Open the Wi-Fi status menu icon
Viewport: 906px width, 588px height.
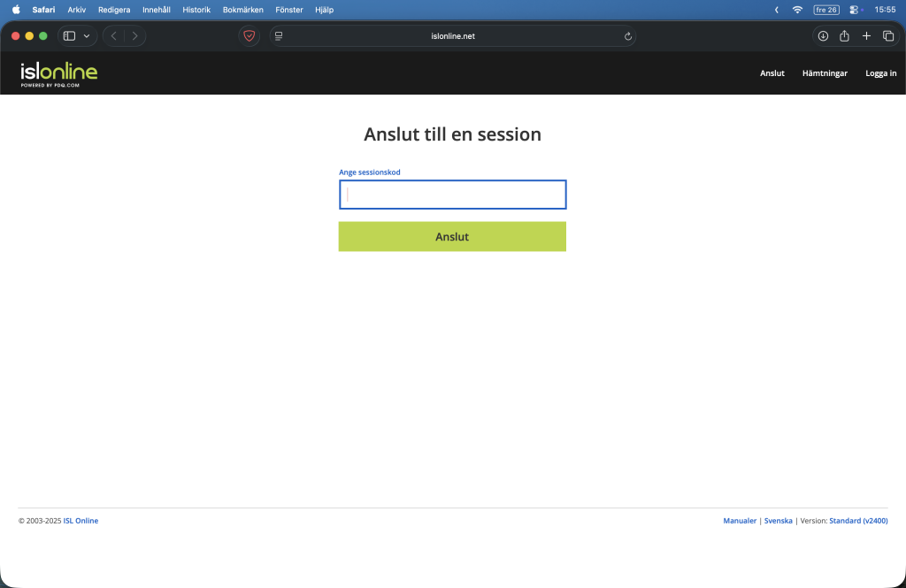(797, 10)
